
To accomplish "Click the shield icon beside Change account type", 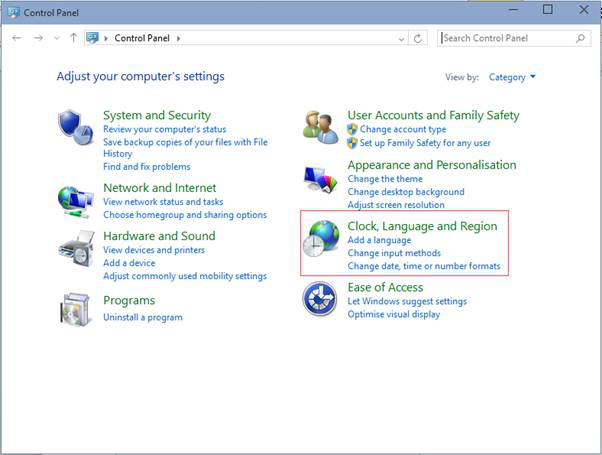I will click(352, 129).
